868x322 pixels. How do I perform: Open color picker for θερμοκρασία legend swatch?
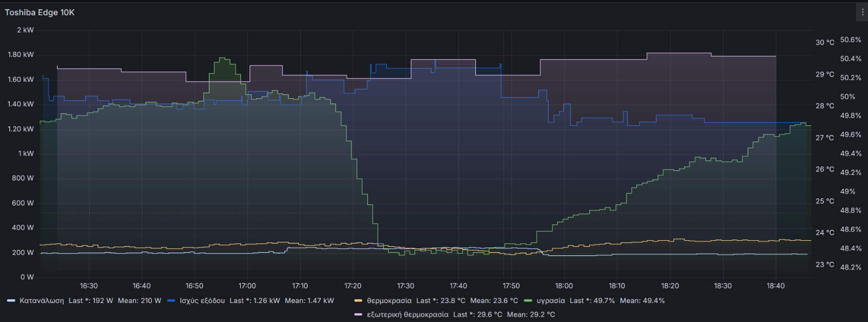point(358,300)
